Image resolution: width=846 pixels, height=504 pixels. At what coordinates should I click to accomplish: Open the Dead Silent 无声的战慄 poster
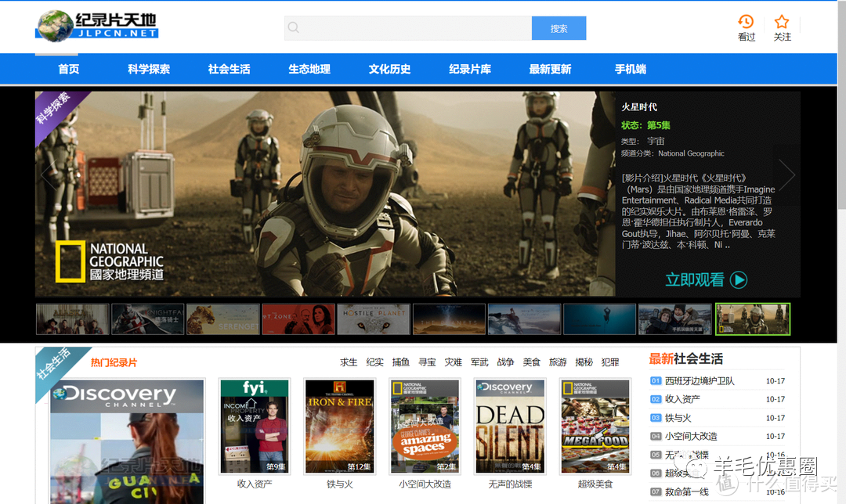click(510, 427)
